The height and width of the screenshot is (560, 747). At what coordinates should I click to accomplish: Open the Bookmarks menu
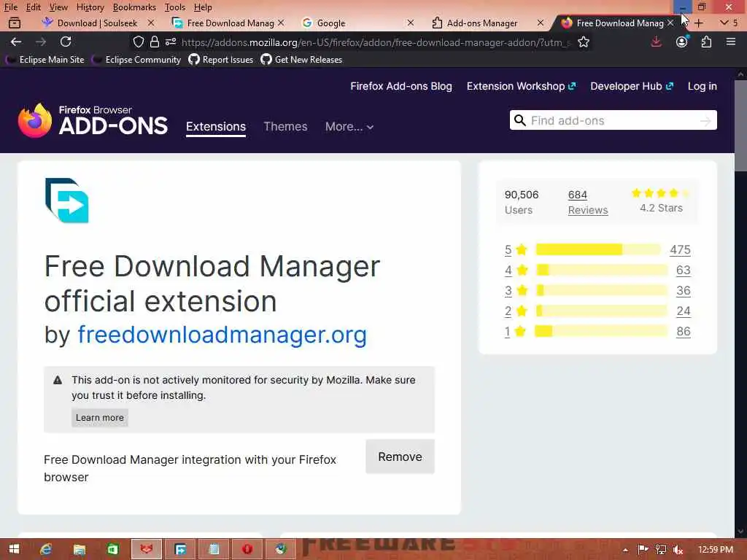tap(134, 7)
